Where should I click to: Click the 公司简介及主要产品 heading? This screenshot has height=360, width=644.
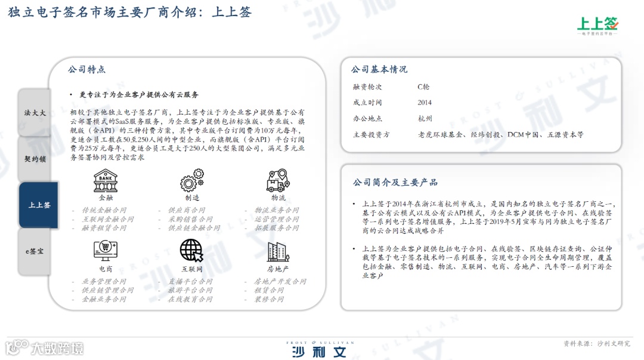pos(395,182)
